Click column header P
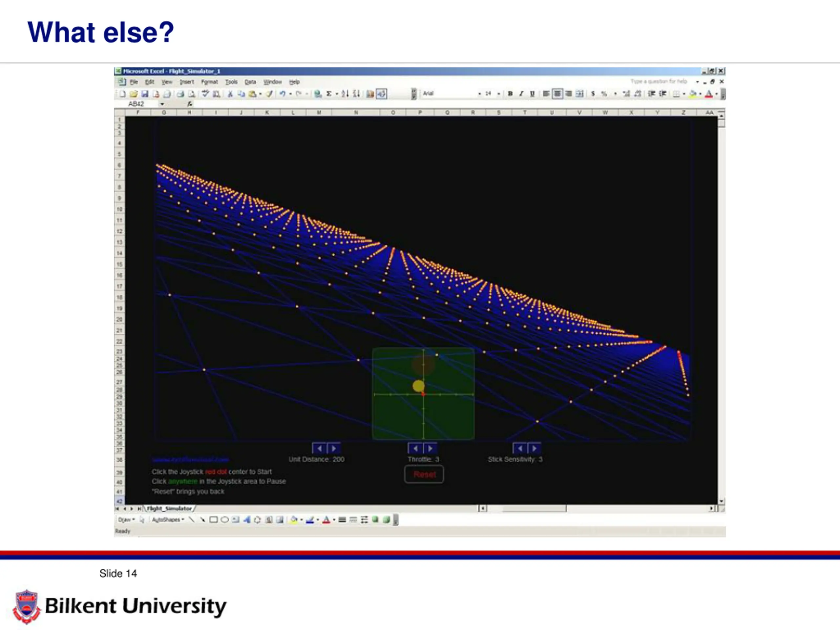The image size is (840, 630). [x=420, y=113]
